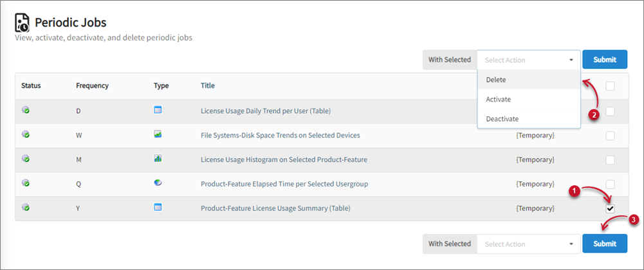The height and width of the screenshot is (270, 644).
Task: Click table type icon for Daily Trend job
Action: point(158,110)
